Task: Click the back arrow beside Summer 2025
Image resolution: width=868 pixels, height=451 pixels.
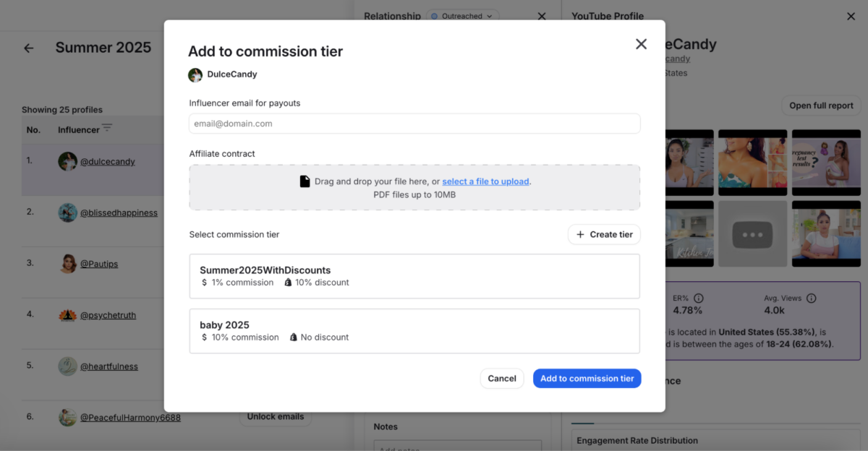Action: click(x=28, y=48)
